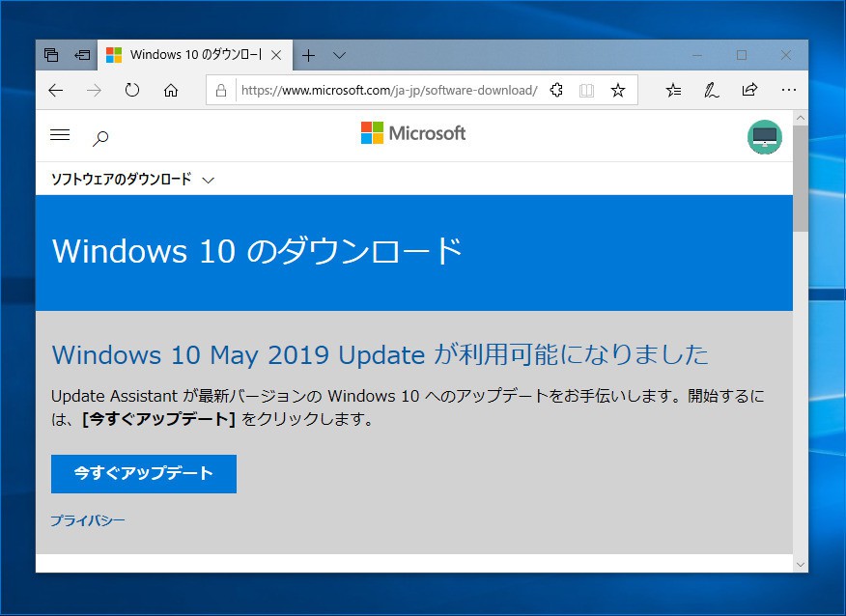Show tab previews chevron

pyautogui.click(x=339, y=55)
